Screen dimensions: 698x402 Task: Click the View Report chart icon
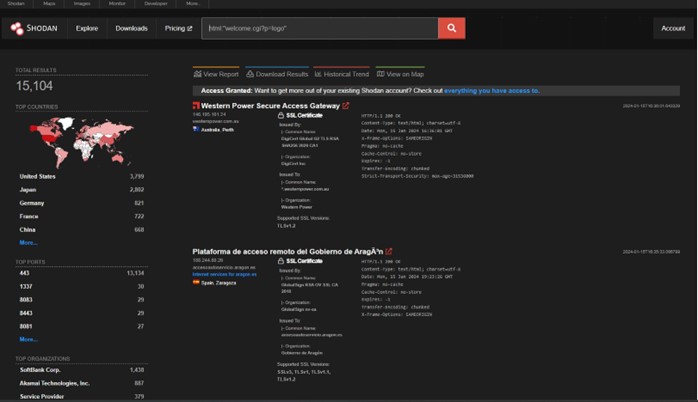click(x=198, y=74)
